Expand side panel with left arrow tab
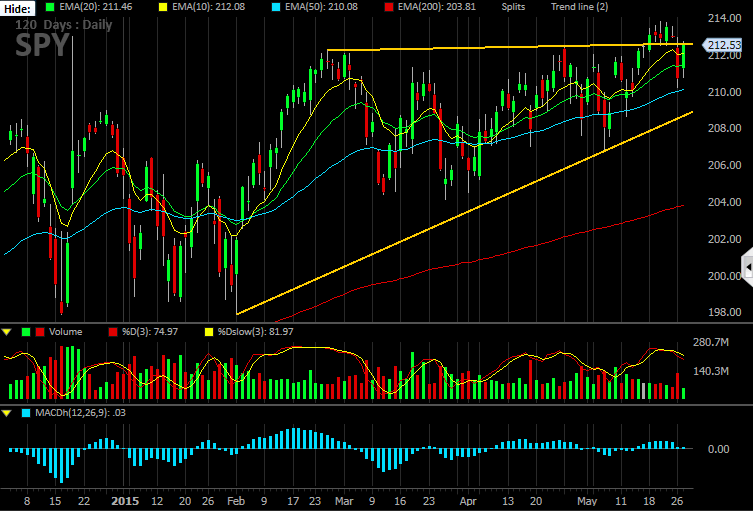This screenshot has width=753, height=511. 747,266
